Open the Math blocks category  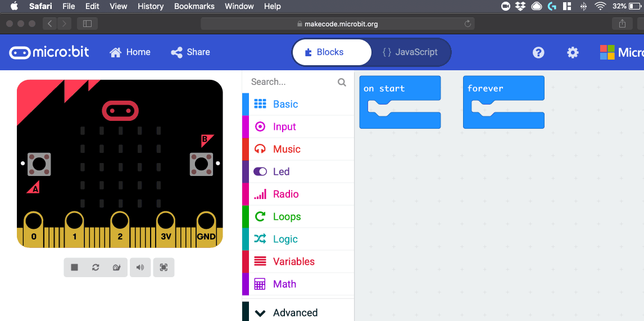coord(298,284)
